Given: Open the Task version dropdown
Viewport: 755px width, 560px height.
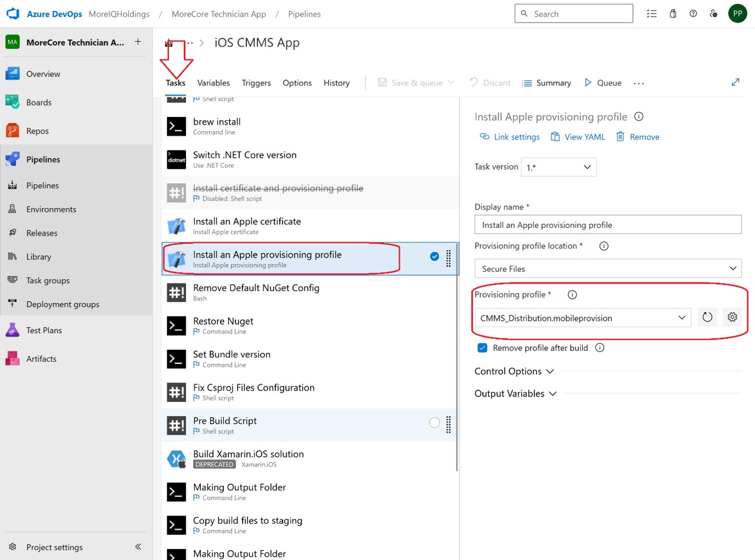Looking at the screenshot, I should [559, 167].
